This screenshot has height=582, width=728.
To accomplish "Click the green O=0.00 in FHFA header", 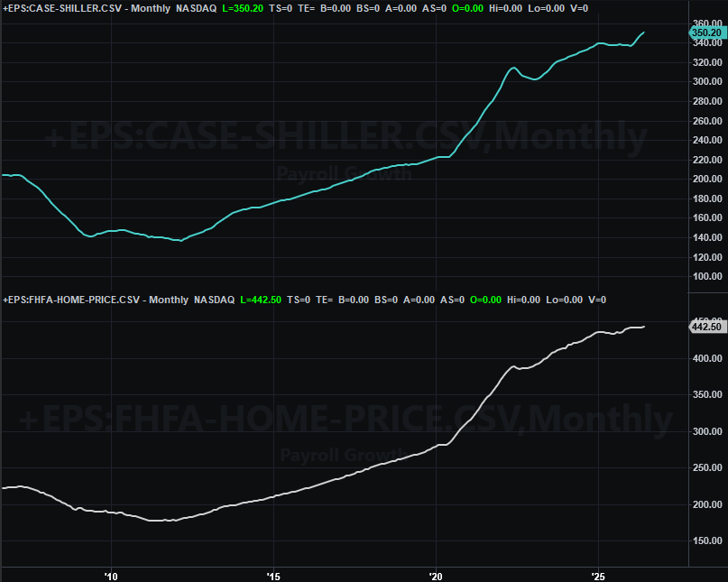I will tap(485, 300).
